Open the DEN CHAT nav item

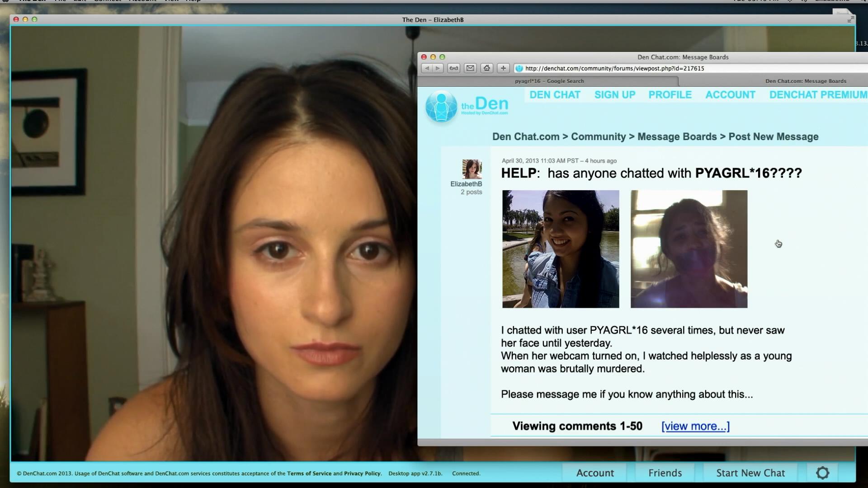555,95
